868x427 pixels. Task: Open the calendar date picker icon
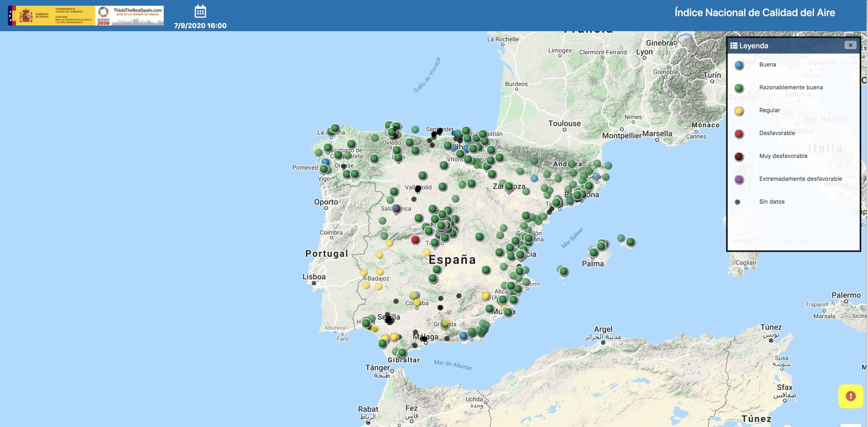(200, 12)
